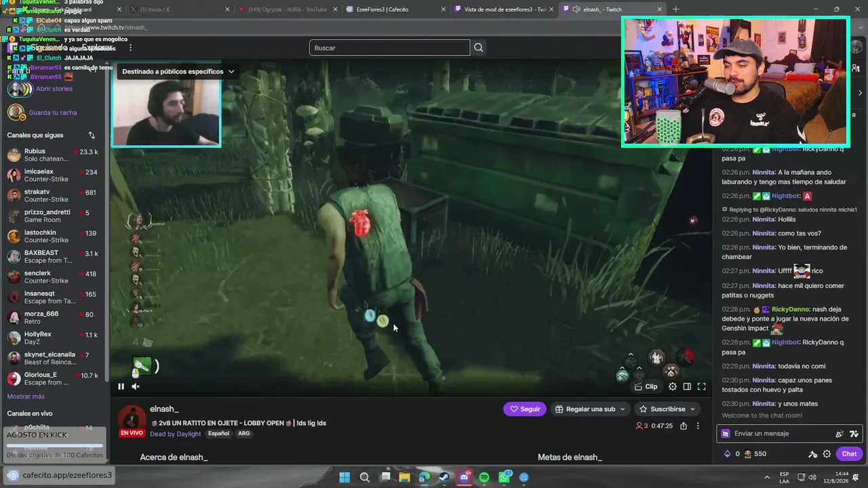Open morza_666 channel from sidebar

click(54, 317)
